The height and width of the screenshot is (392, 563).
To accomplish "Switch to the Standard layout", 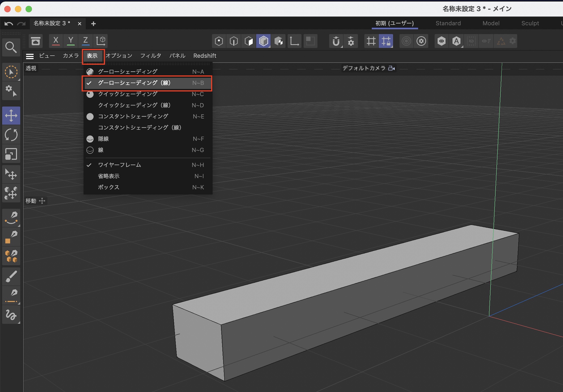I will (448, 23).
